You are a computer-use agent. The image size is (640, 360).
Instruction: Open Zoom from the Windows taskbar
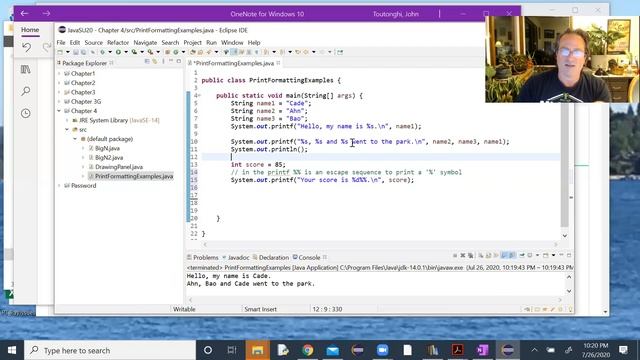pyautogui.click(x=382, y=350)
